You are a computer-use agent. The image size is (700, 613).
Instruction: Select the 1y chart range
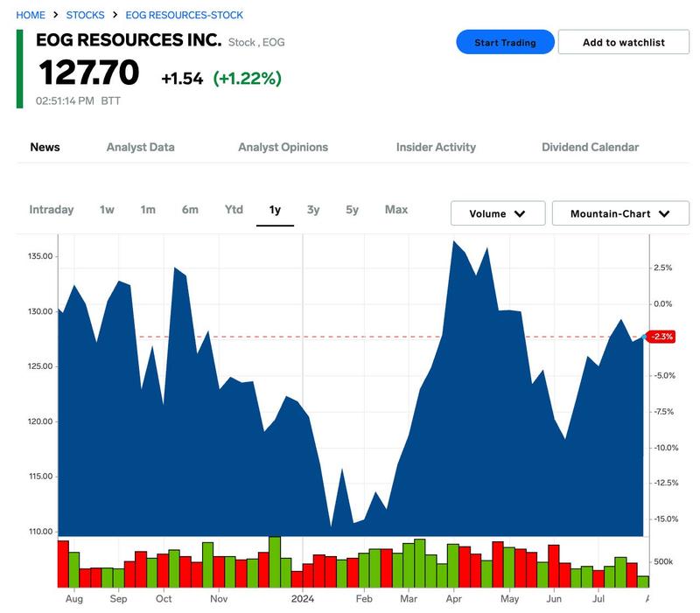click(275, 210)
